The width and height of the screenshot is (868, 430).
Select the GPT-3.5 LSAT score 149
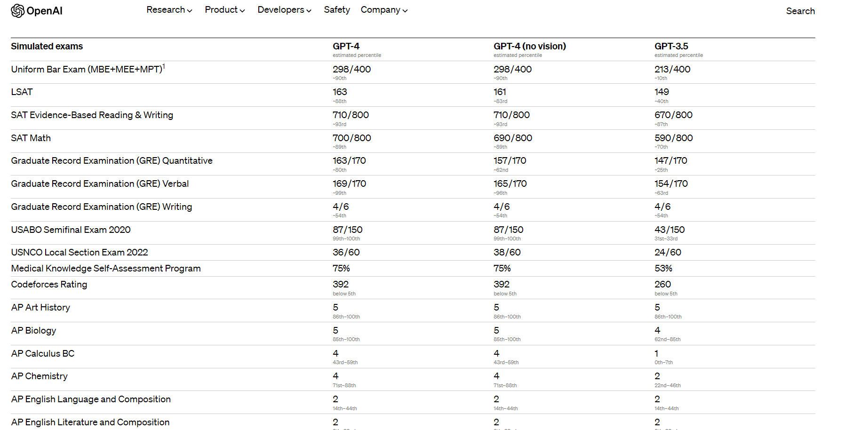661,92
